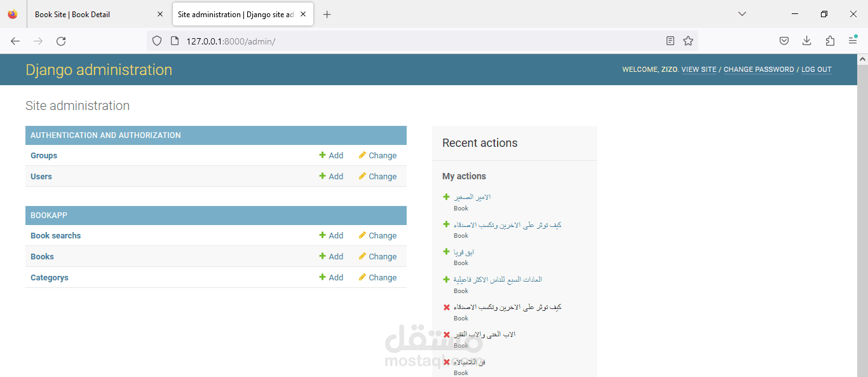Open recent action العادات السبع للناس الاكثر فاعلية
868x377 pixels.
tap(498, 280)
